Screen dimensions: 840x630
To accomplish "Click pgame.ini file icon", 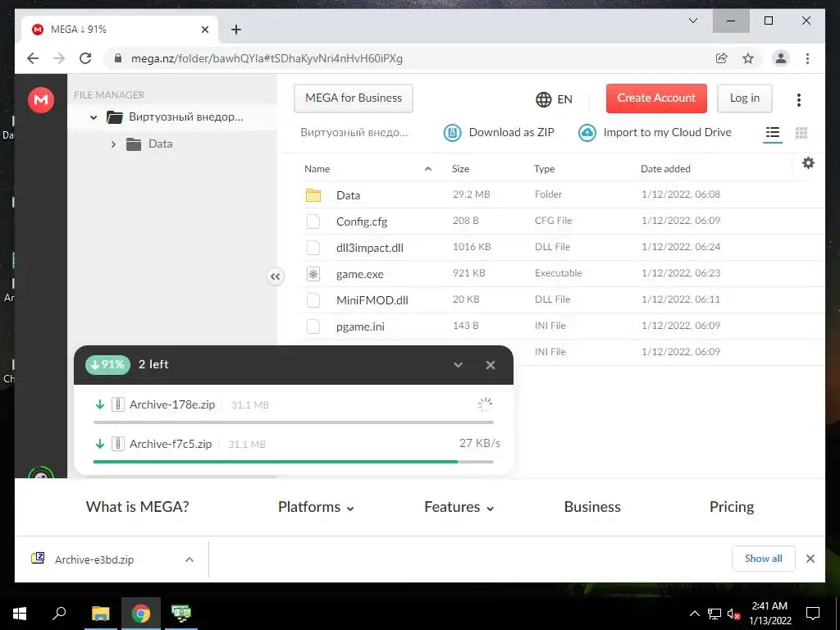I will coord(313,326).
